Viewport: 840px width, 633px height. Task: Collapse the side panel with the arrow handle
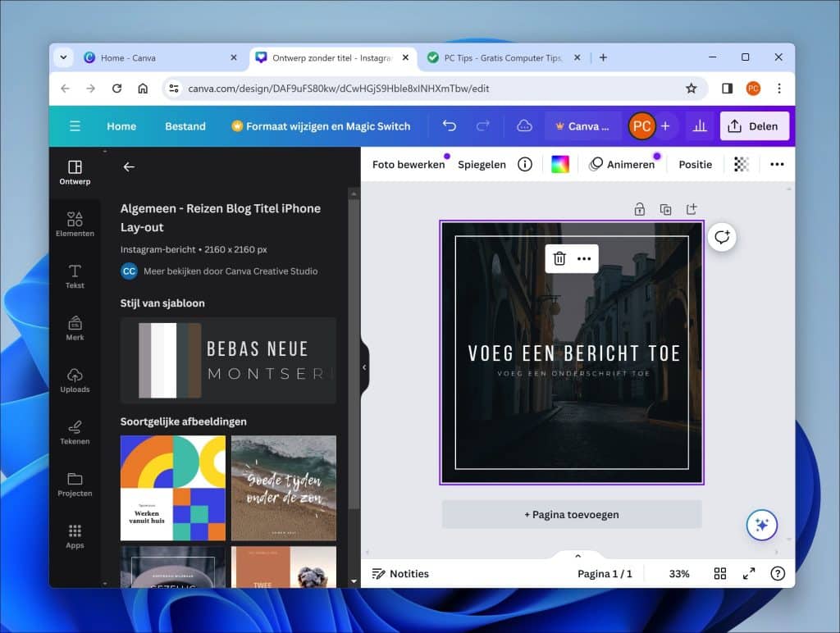(364, 367)
